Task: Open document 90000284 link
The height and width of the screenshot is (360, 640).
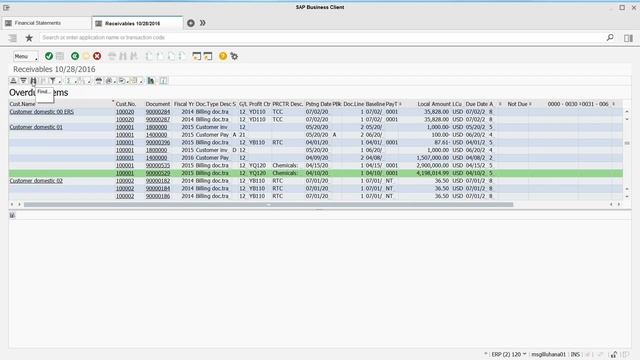Action: (158, 112)
